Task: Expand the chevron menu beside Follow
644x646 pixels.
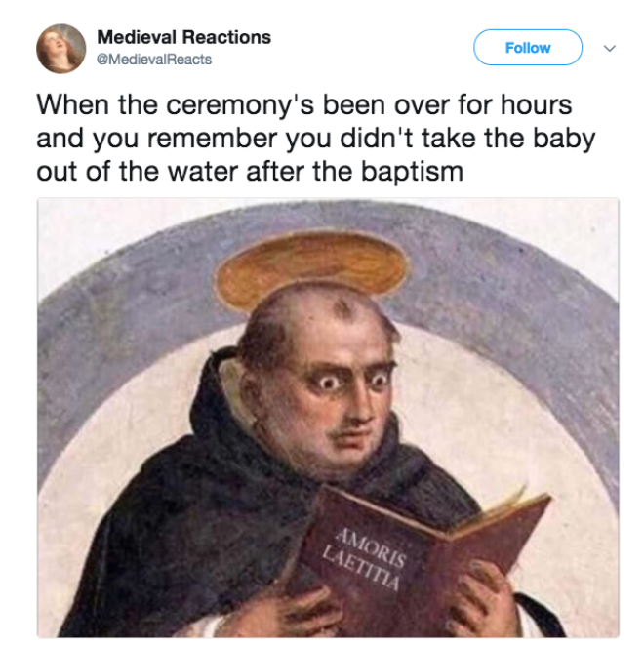Action: [610, 48]
